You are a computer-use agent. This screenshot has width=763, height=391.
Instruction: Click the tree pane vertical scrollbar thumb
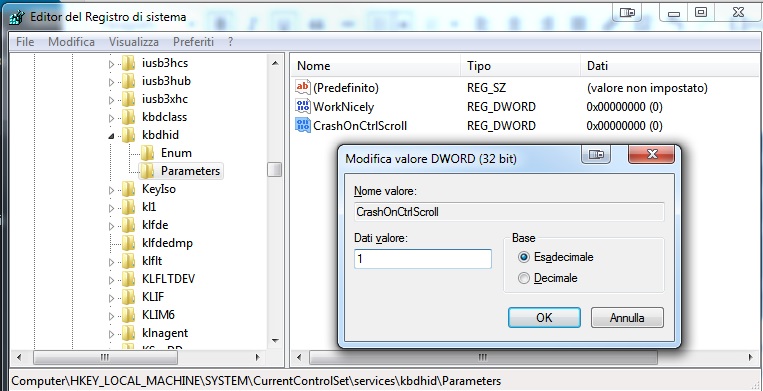coord(274,170)
